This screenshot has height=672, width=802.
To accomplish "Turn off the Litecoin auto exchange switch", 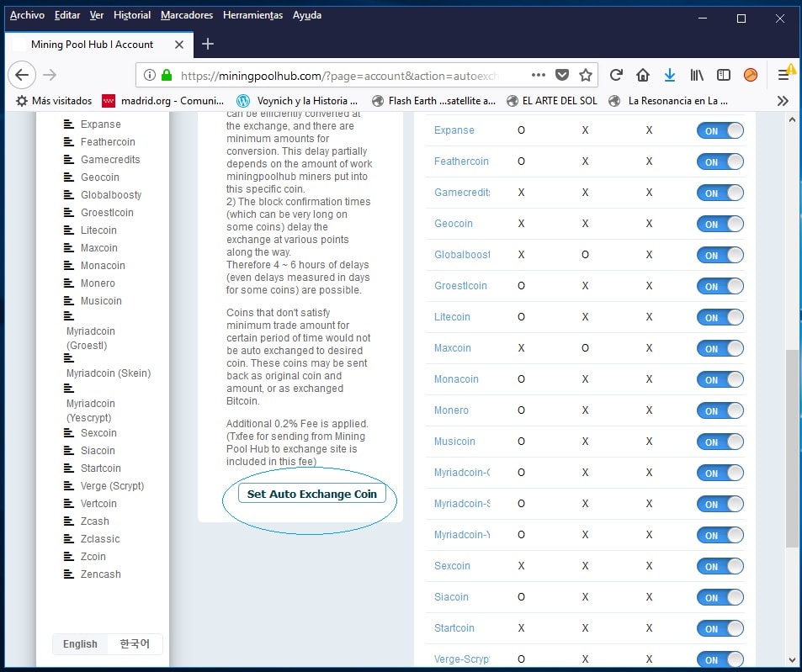I will 720,317.
